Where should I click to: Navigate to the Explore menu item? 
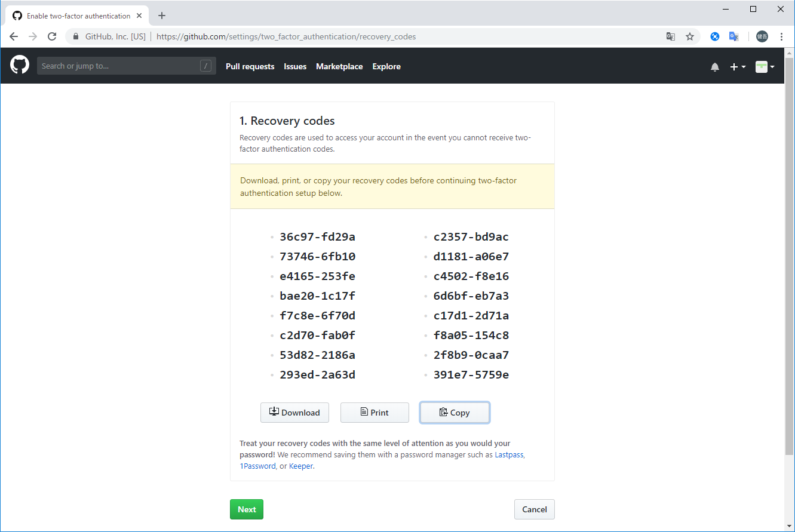tap(386, 66)
